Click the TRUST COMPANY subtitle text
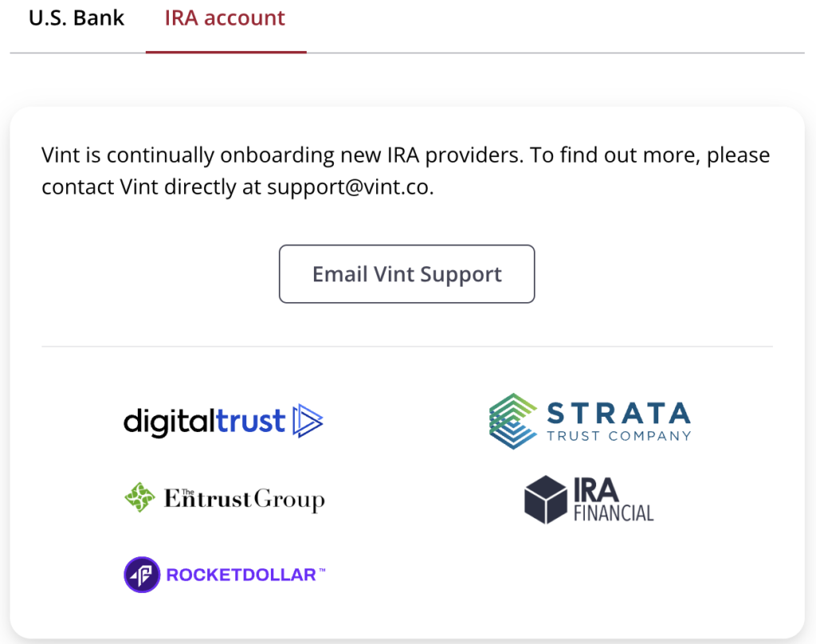Screen dimensions: 816x644 pos(618,436)
